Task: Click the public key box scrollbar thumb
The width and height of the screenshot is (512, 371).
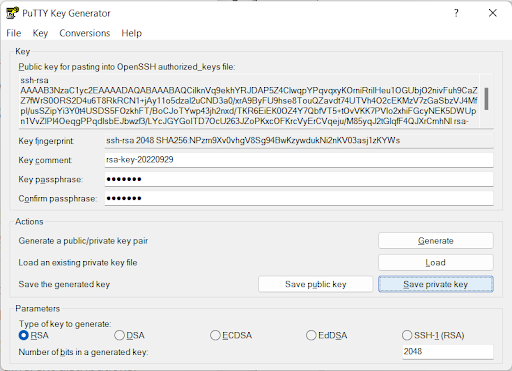Action: (x=486, y=99)
